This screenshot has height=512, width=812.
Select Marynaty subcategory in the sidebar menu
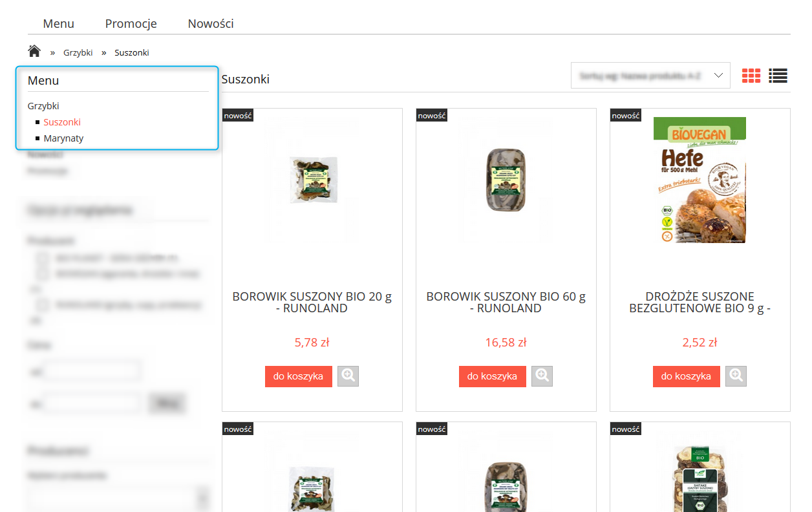point(64,138)
